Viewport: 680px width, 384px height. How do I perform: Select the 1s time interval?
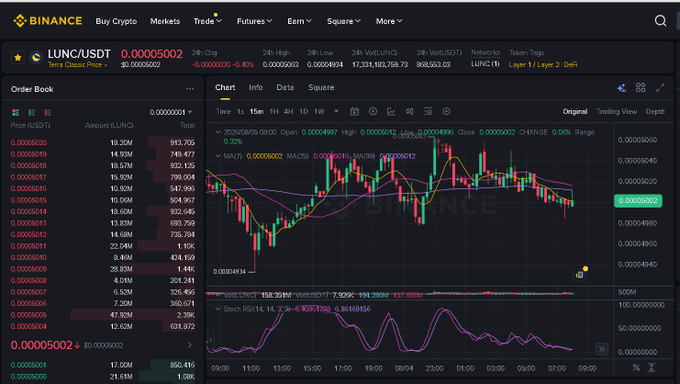point(240,112)
